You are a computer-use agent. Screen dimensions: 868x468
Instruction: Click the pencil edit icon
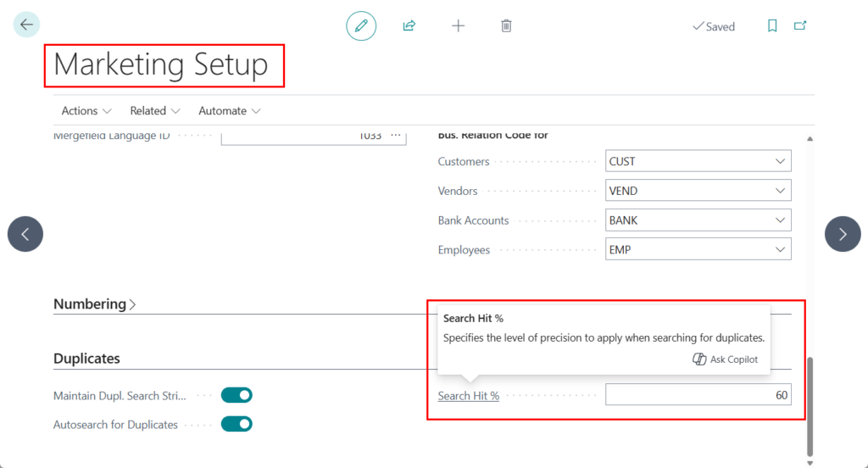tap(361, 26)
